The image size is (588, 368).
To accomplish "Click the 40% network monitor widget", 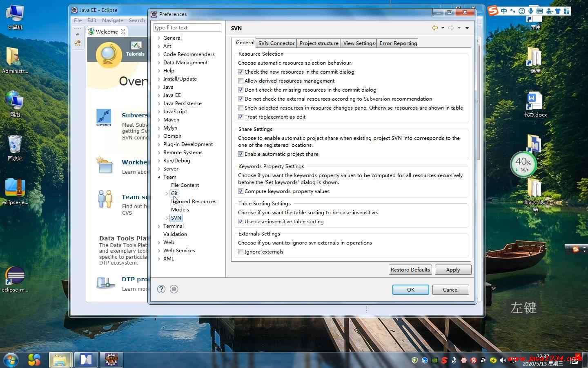I will click(x=523, y=164).
